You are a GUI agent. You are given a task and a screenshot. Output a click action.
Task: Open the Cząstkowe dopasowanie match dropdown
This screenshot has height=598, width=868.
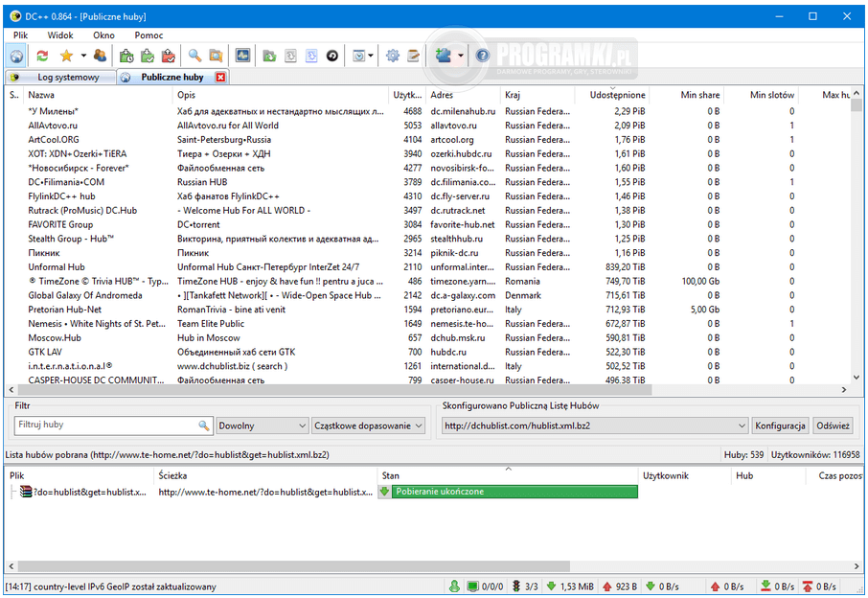368,425
